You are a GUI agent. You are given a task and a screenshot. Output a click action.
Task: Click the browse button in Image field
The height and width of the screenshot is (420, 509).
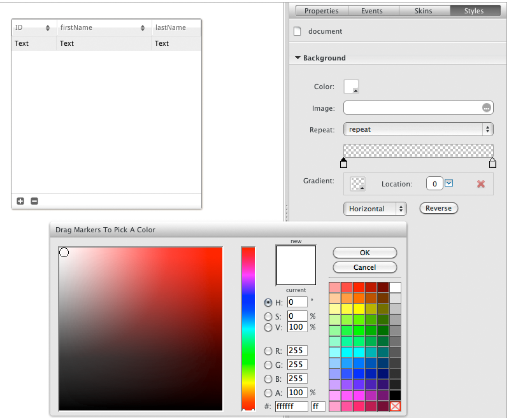[x=486, y=108]
